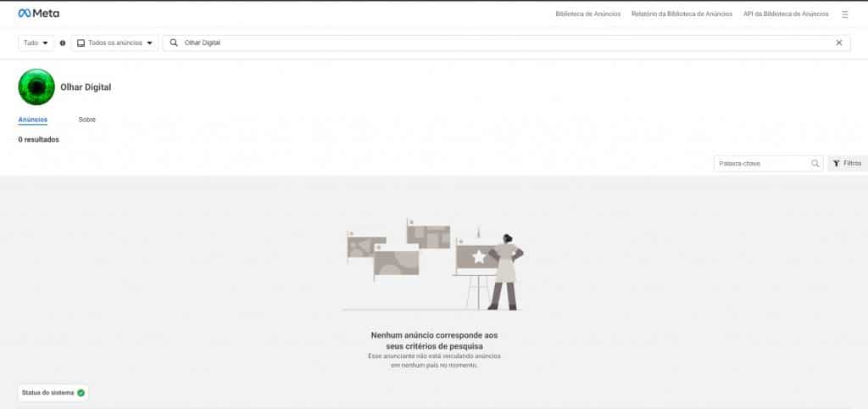
Task: Open Biblioteca de Anúncios link
Action: pos(588,14)
